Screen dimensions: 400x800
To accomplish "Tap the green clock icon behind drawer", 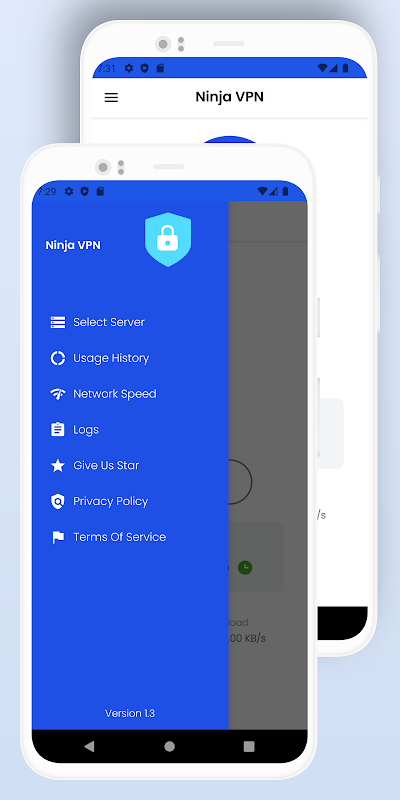I will (x=245, y=567).
